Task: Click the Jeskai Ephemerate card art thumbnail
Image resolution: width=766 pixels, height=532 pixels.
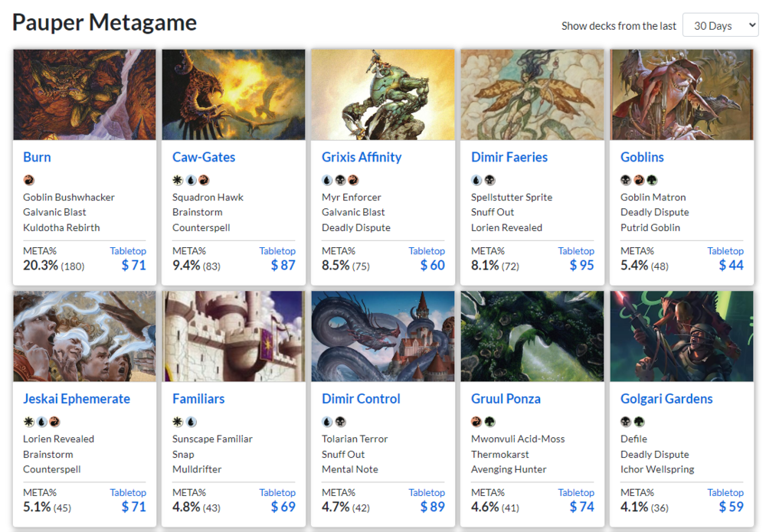Action: [84, 336]
